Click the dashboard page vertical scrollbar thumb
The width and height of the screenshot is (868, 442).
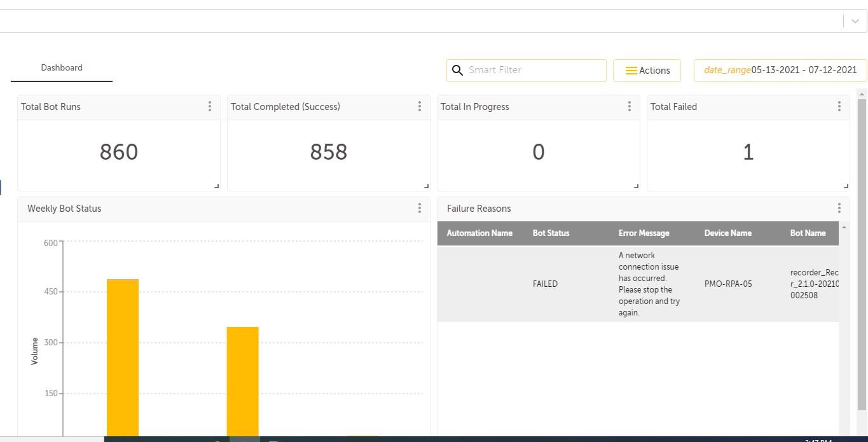[862, 254]
